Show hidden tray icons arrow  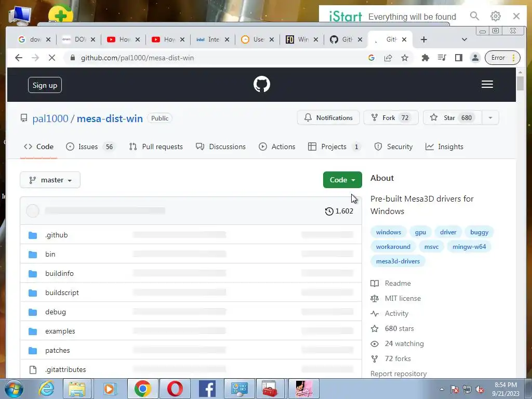tap(442, 389)
